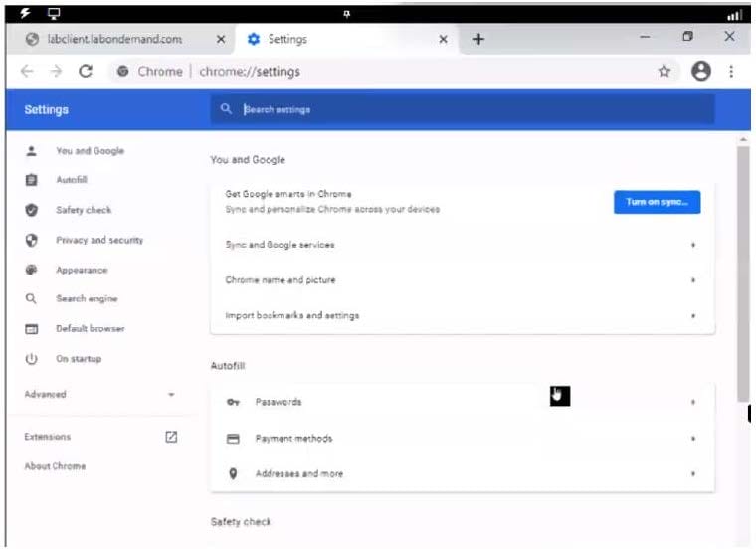756x549 pixels.
Task: Click the Chrome site info icon in address bar
Action: pyautogui.click(x=123, y=72)
